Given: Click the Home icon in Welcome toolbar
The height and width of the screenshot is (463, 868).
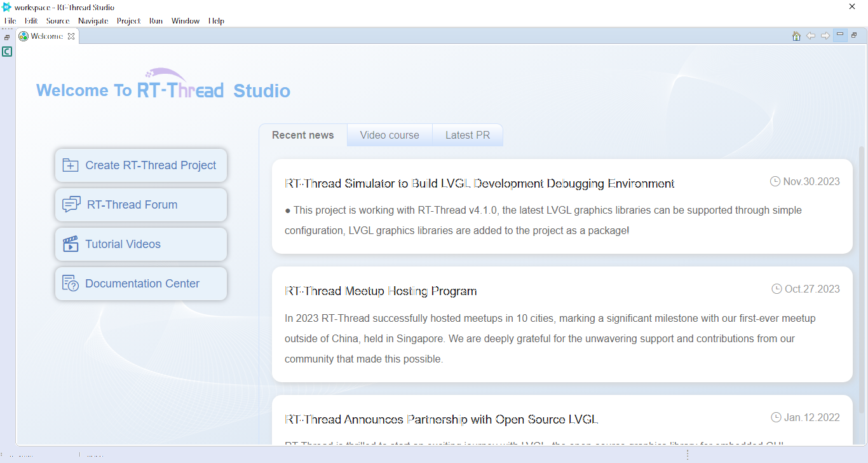Looking at the screenshot, I should [796, 36].
